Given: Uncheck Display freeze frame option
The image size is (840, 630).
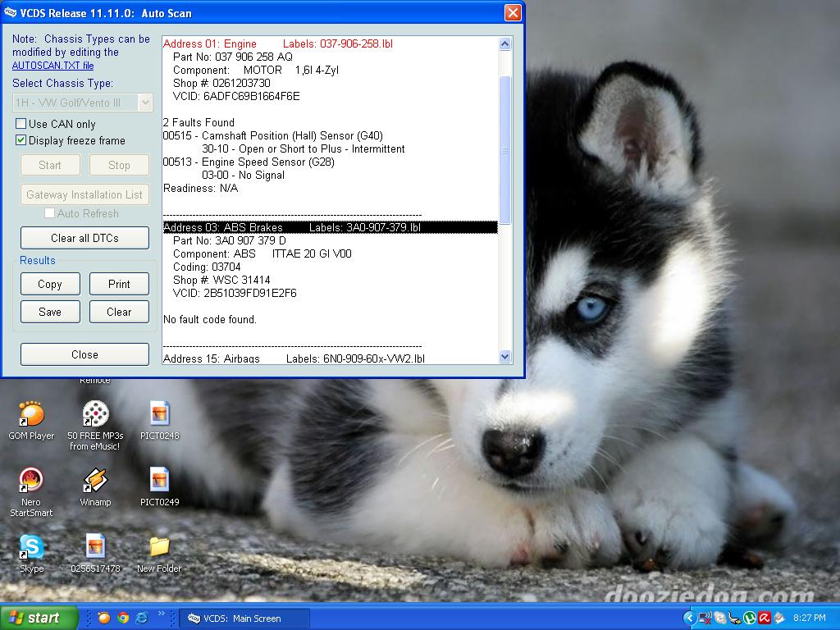Looking at the screenshot, I should point(21,140).
